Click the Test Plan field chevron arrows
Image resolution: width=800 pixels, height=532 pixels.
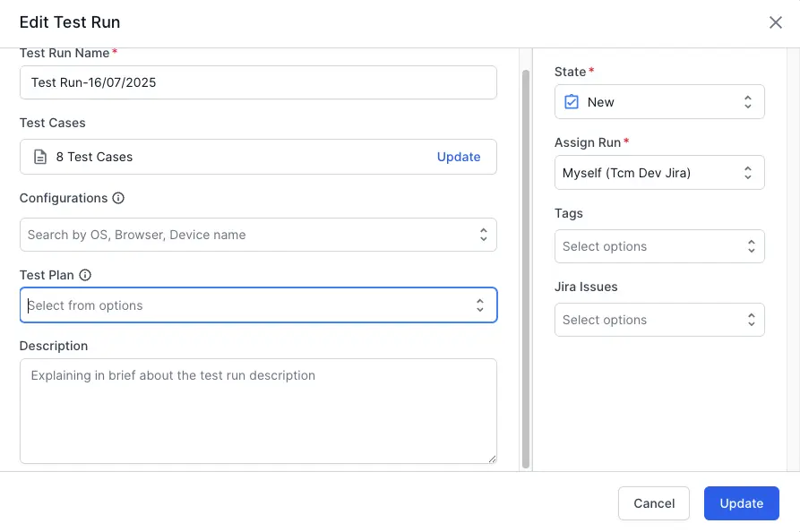(x=480, y=305)
